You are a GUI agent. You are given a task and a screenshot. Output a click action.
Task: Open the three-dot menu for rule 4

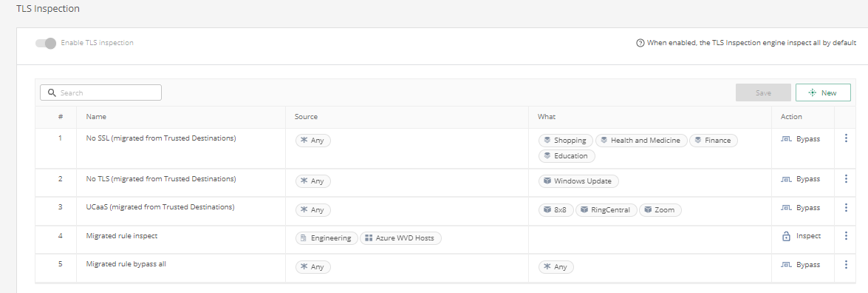coord(846,236)
